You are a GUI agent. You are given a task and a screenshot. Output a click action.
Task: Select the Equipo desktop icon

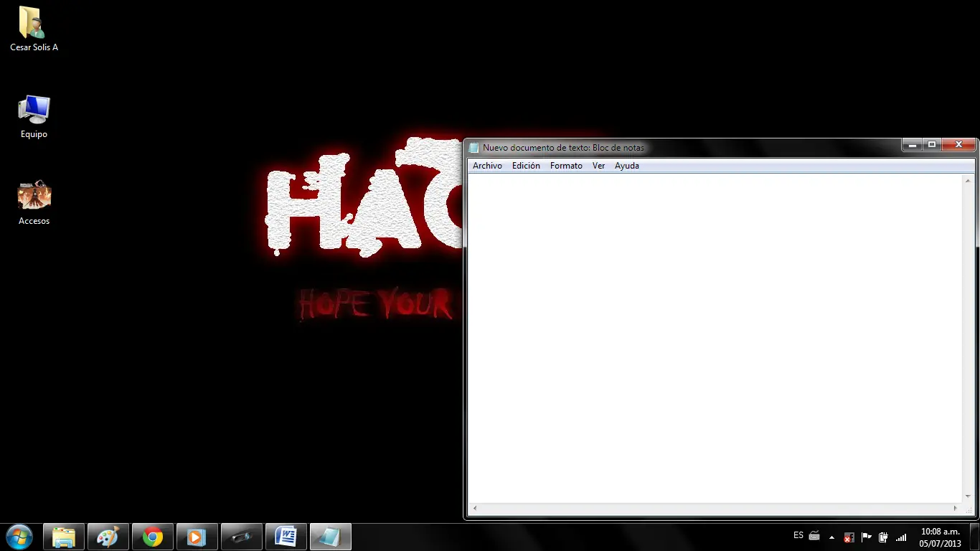coord(34,117)
